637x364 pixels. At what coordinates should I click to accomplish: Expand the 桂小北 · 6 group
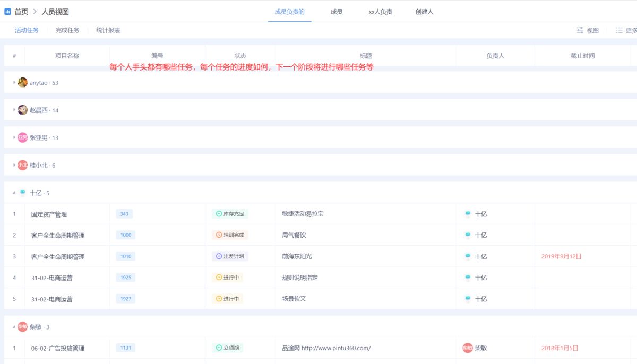(14, 165)
